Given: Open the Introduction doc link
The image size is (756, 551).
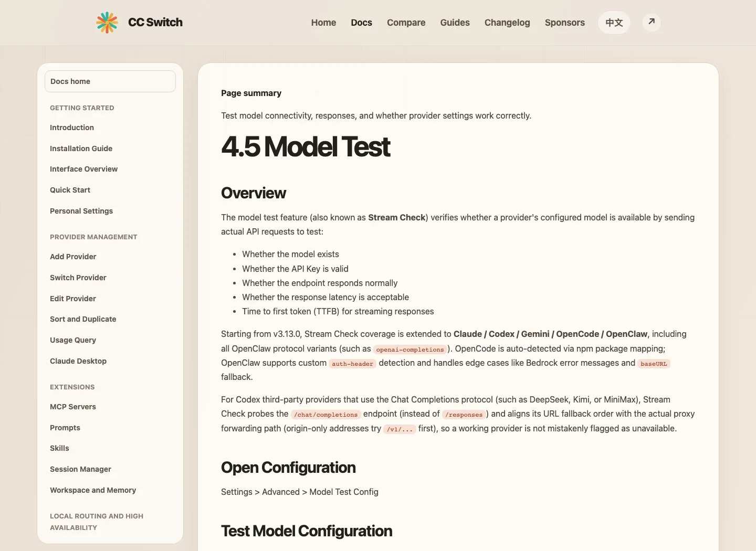Looking at the screenshot, I should point(72,128).
